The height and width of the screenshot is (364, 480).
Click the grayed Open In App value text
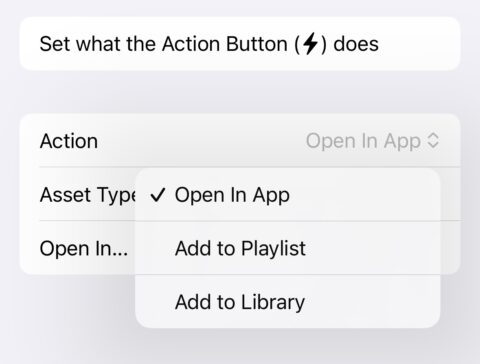coord(363,141)
